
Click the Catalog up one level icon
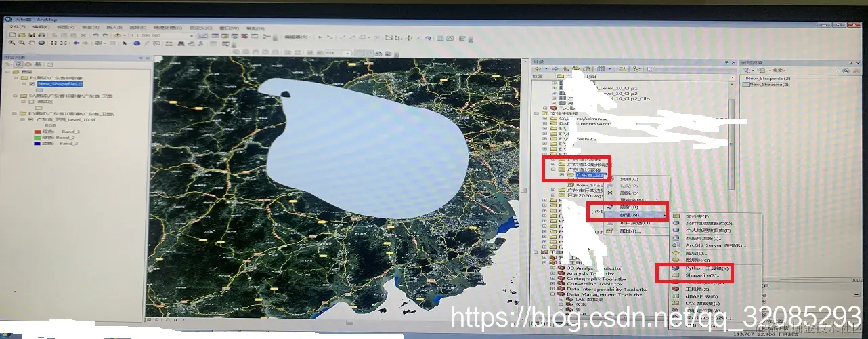(566, 68)
